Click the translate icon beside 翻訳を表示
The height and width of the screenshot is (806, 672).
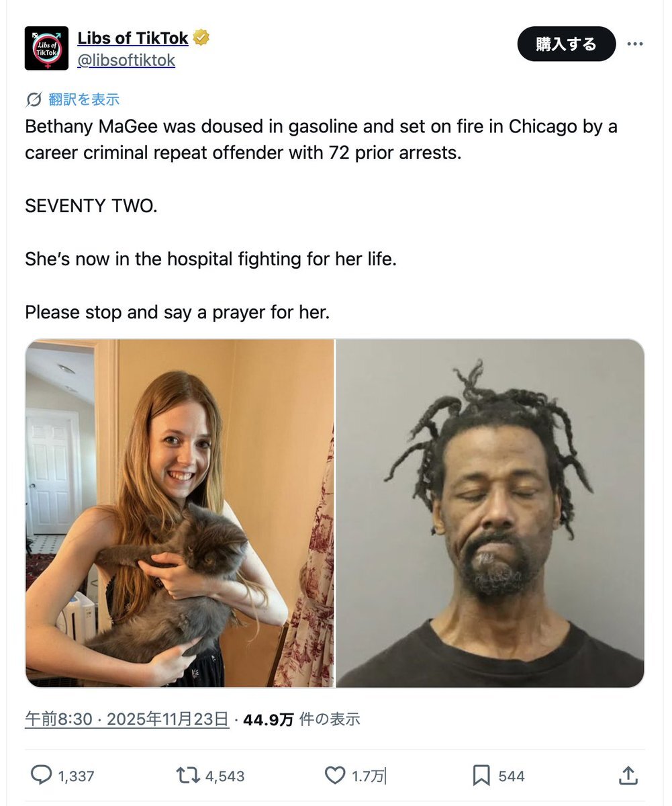tap(34, 100)
